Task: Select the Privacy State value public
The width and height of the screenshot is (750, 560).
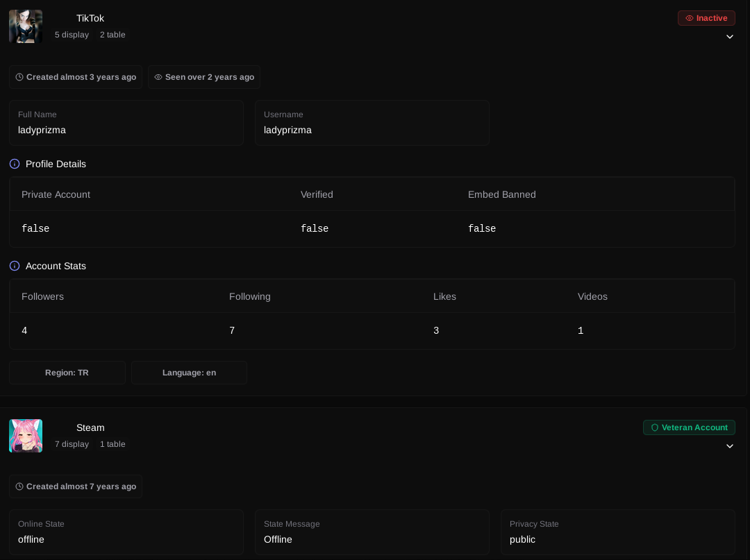Action: coord(522,539)
